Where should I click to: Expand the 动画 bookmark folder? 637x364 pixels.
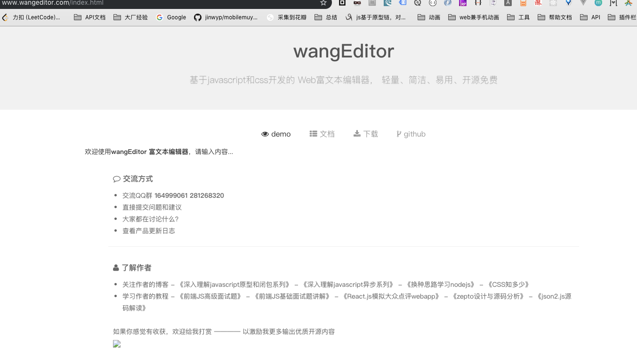429,17
